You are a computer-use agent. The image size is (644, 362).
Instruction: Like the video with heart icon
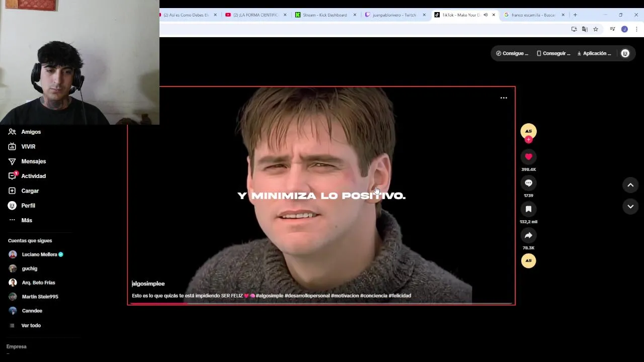point(528,157)
